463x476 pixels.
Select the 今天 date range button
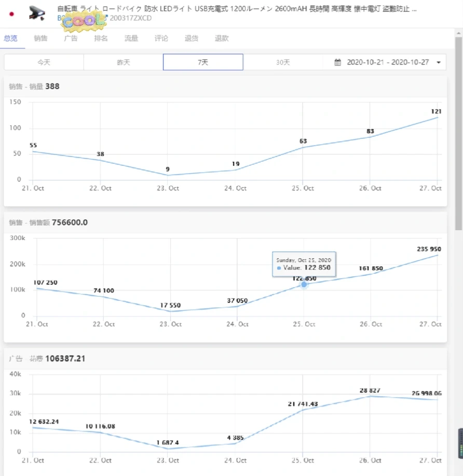click(44, 62)
